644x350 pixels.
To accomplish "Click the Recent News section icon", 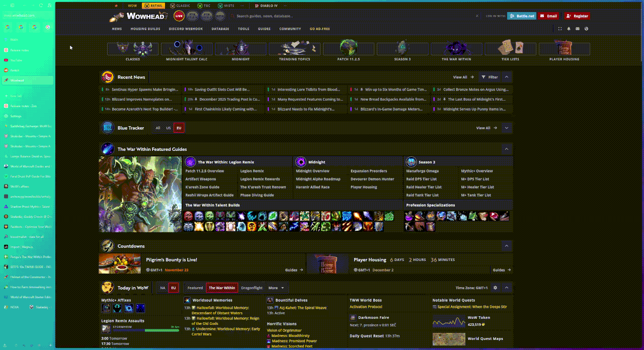I will pos(108,77).
